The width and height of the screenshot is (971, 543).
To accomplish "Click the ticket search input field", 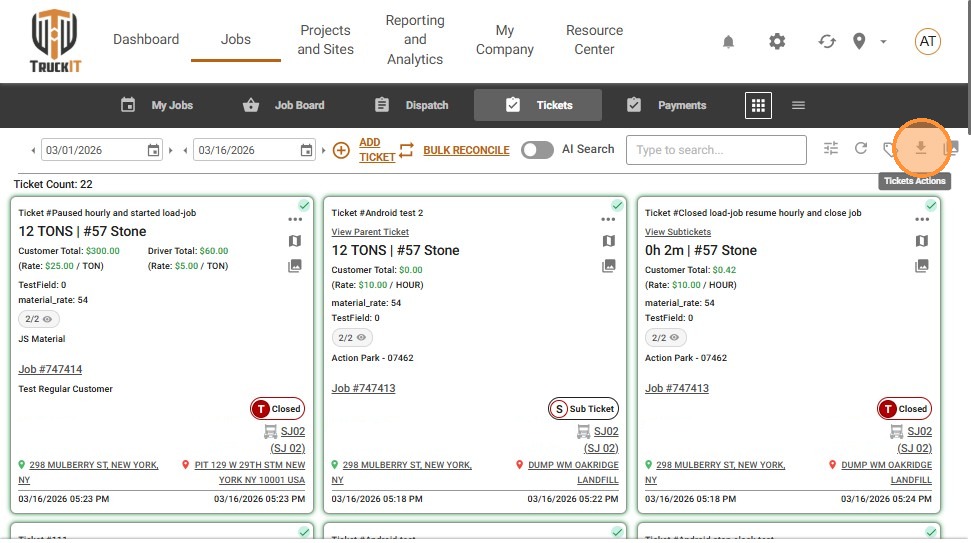I will click(716, 150).
